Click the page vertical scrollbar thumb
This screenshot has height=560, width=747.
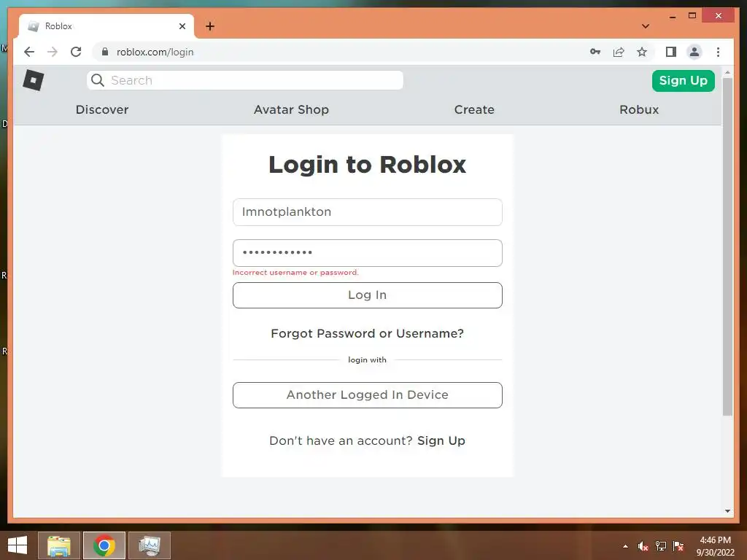coord(727,246)
